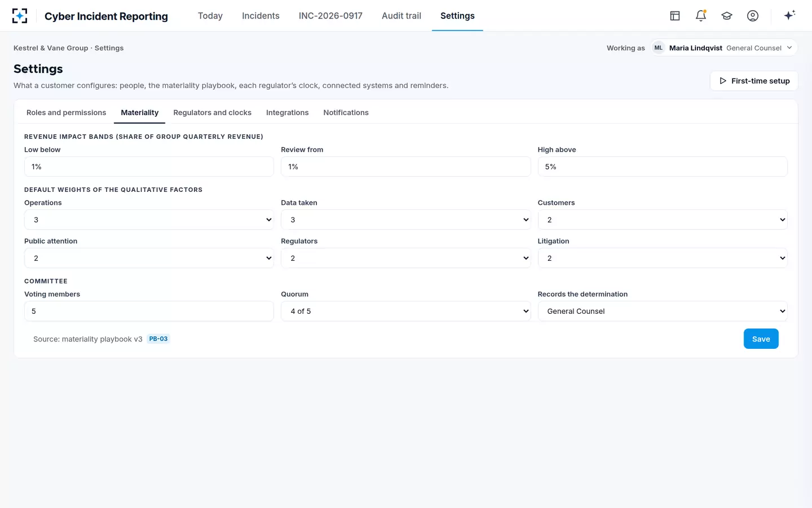Open the Data taken weight dropdown

[406, 220]
